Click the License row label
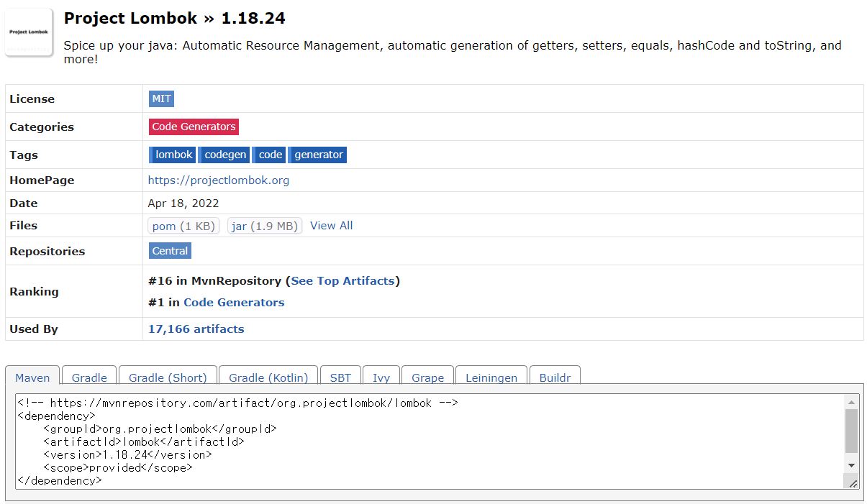 point(32,99)
